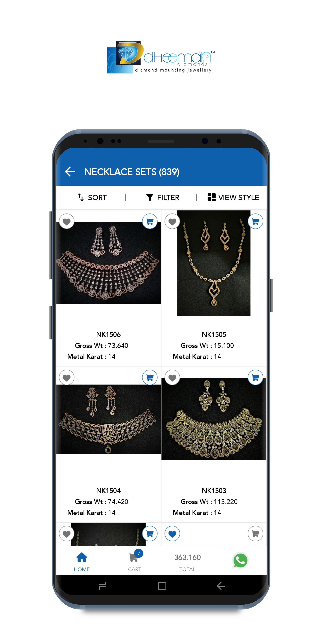This screenshot has width=322, height=644.
Task: Tap Android home navigation button
Action: coord(162,586)
